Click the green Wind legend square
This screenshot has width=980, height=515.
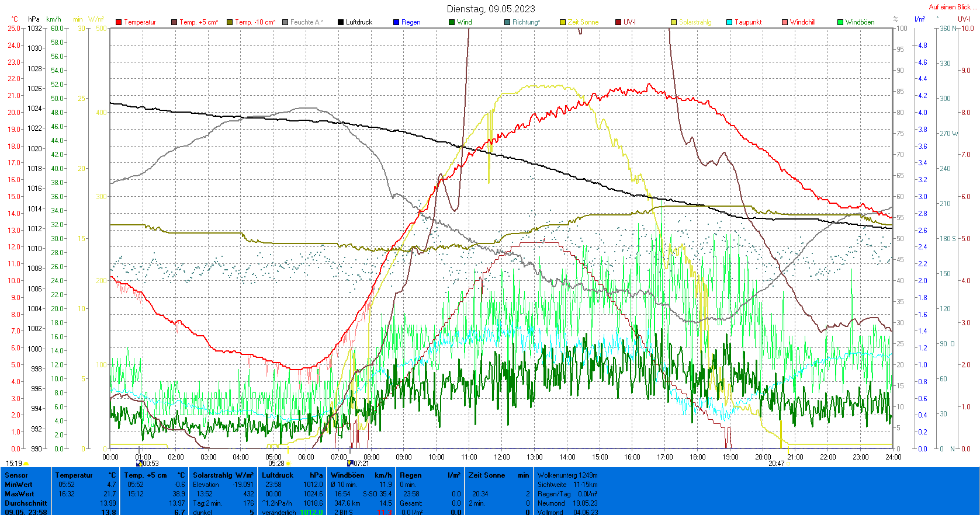pos(452,22)
